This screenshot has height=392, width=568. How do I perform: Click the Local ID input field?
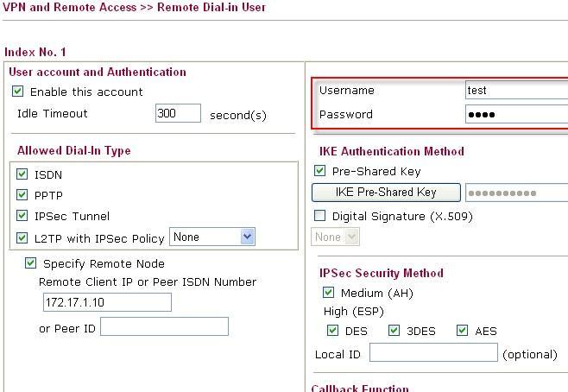(433, 353)
